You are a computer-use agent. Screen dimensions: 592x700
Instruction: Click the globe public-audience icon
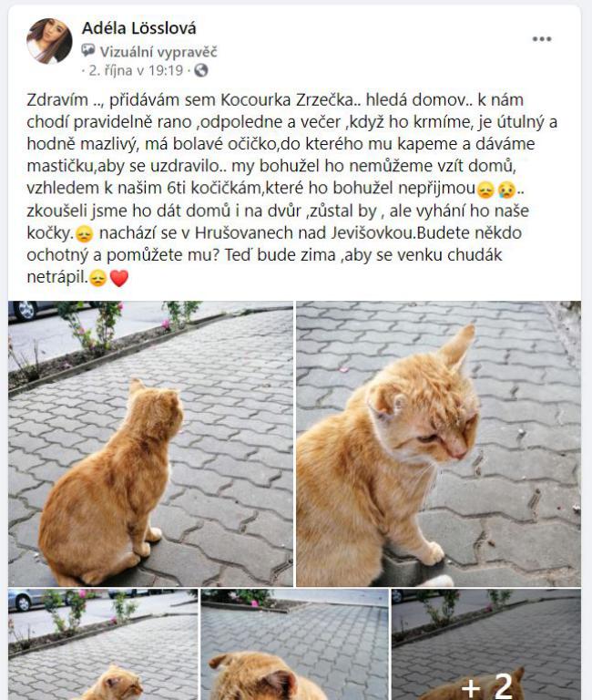click(201, 70)
